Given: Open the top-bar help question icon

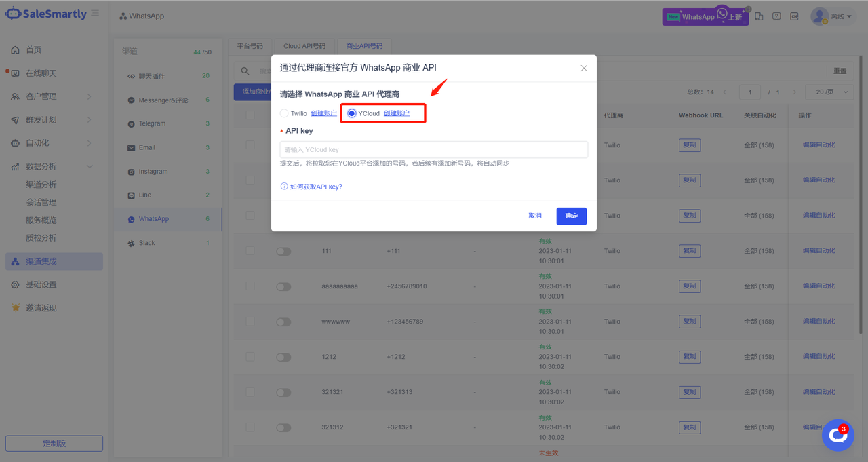Looking at the screenshot, I should coord(776,16).
